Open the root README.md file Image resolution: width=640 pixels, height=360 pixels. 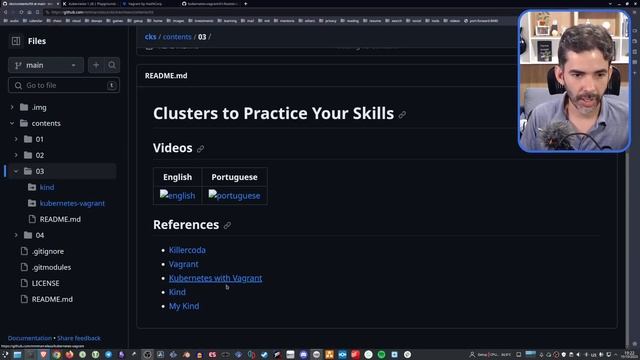pyautogui.click(x=52, y=299)
